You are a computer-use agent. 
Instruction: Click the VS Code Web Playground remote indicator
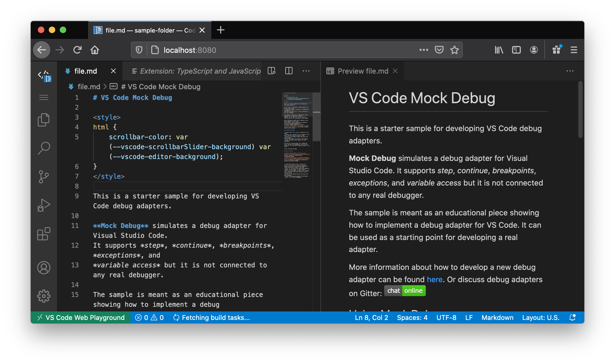coord(81,317)
